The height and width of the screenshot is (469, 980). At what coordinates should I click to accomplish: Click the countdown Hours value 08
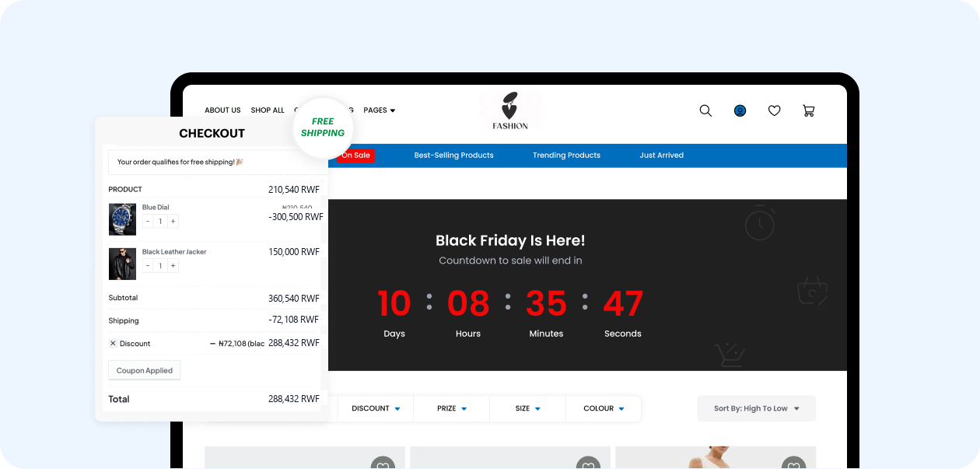point(468,303)
